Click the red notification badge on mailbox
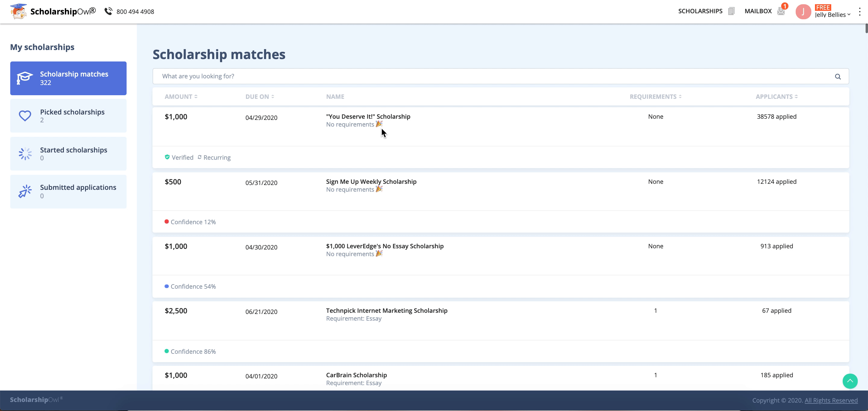The width and height of the screenshot is (868, 411). tap(785, 6)
